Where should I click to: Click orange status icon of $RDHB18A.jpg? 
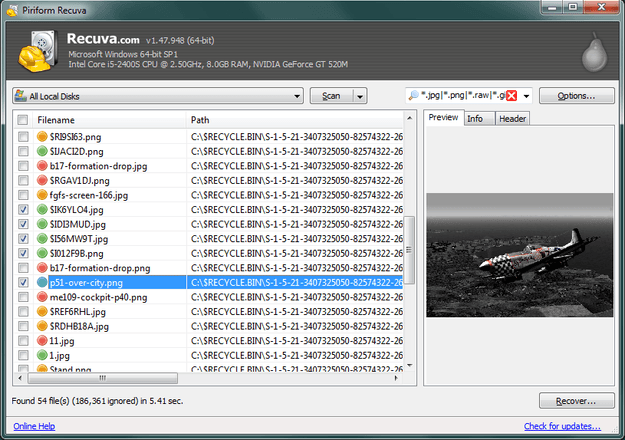pos(42,326)
